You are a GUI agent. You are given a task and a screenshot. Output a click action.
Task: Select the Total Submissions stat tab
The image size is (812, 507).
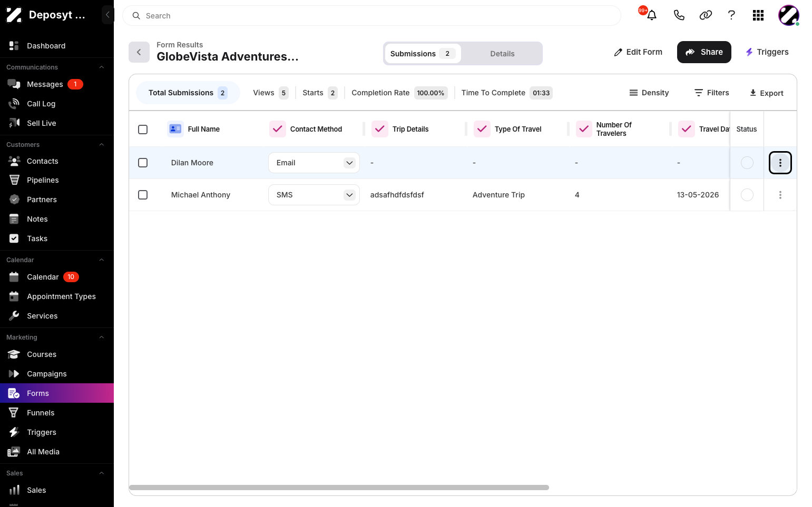pos(188,93)
